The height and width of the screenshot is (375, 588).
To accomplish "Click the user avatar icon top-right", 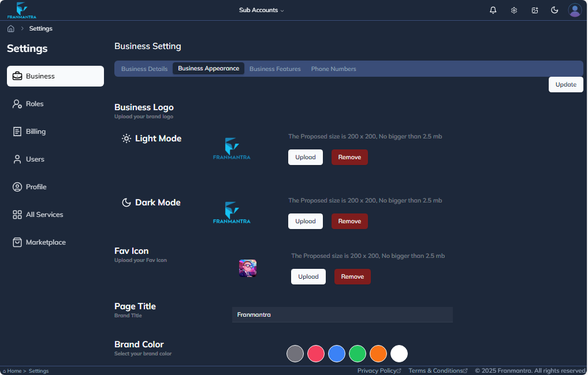I will click(x=575, y=10).
